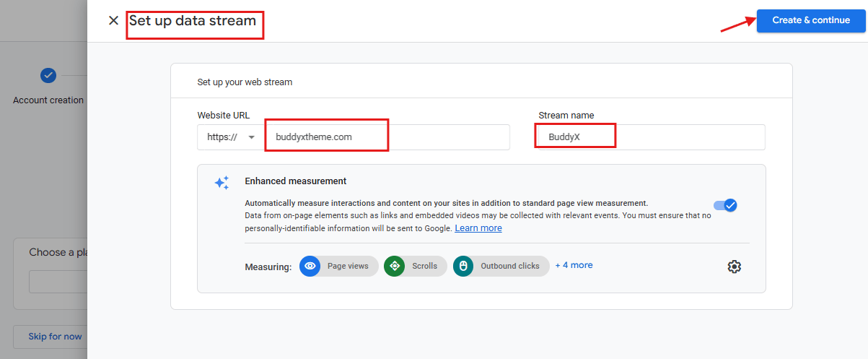This screenshot has height=359, width=868.
Task: Close the Set up data stream panel
Action: [x=113, y=20]
